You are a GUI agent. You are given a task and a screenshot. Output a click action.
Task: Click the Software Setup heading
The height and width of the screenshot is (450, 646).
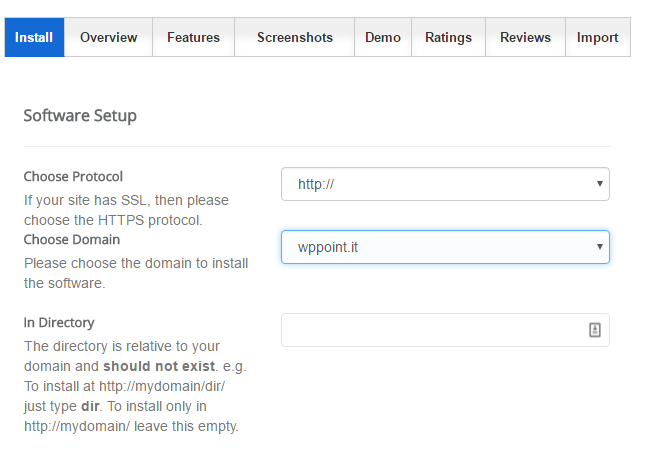(x=80, y=116)
